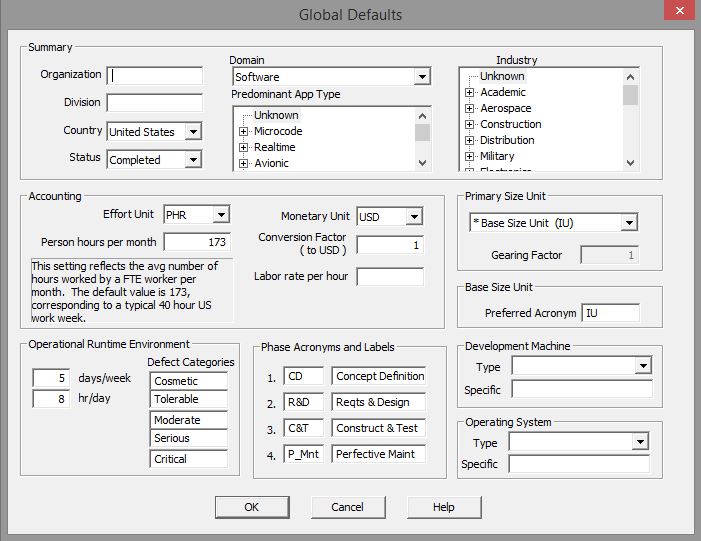701x541 pixels.
Task: Click the R&D phase acronym field
Action: pos(303,402)
